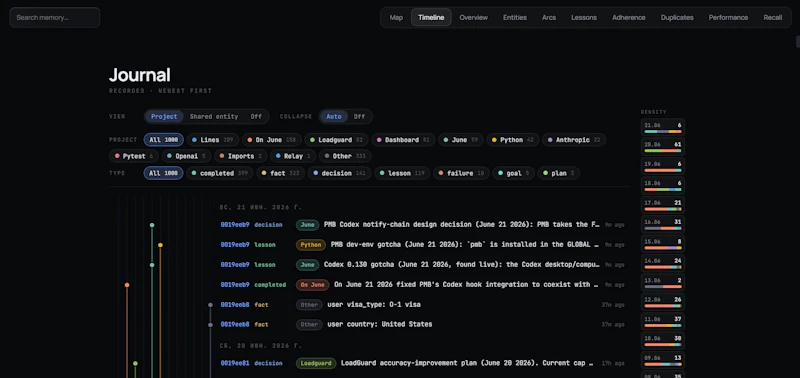Focus the Search memory field
The height and width of the screenshot is (378, 800).
pyautogui.click(x=55, y=17)
